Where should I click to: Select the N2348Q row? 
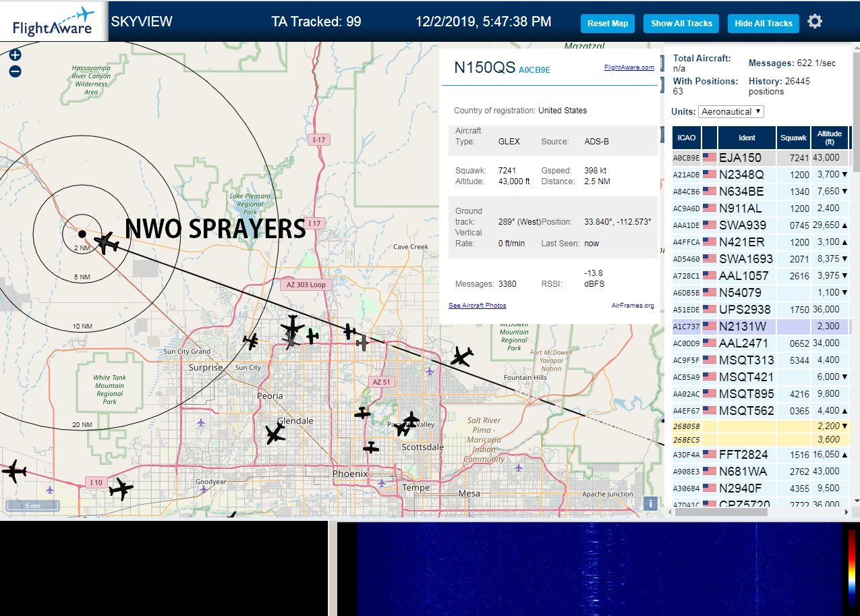(x=762, y=175)
